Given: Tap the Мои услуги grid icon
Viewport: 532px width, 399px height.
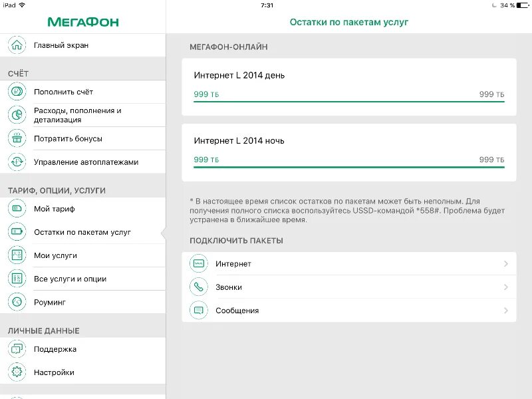Looking at the screenshot, I should point(17,255).
